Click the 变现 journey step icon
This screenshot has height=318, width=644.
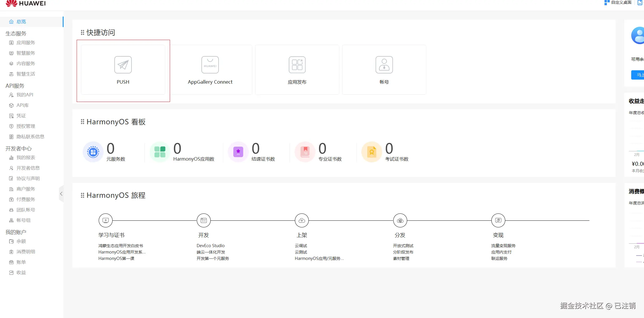coord(498,220)
